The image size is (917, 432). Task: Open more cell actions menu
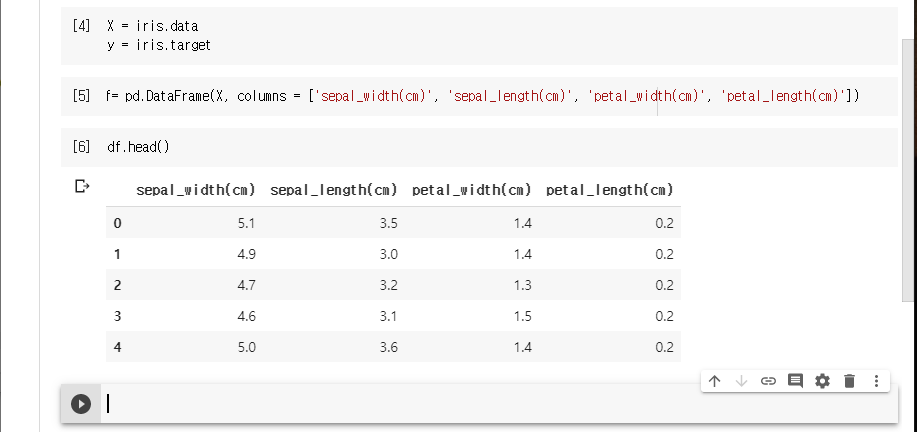point(876,381)
